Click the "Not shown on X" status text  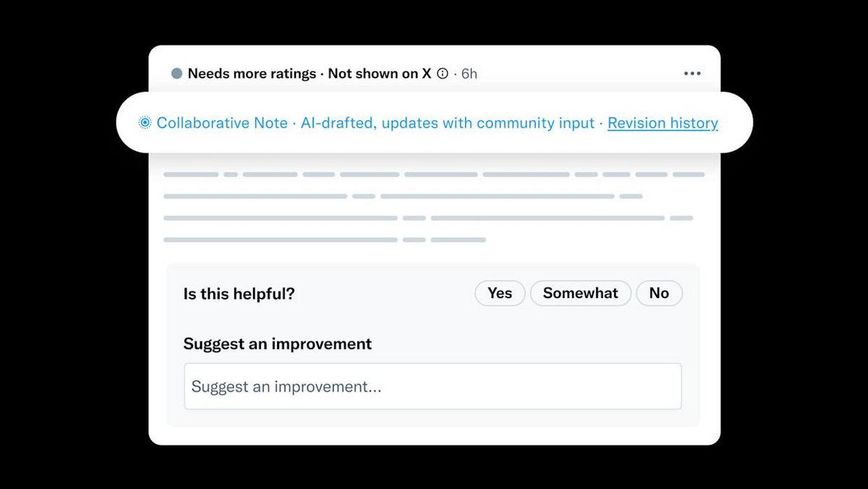coord(379,74)
